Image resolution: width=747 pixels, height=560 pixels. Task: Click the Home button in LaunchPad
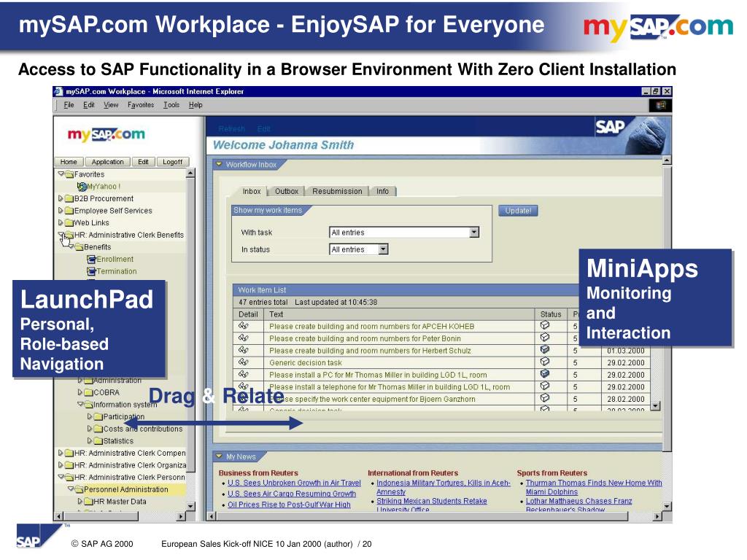(69, 162)
